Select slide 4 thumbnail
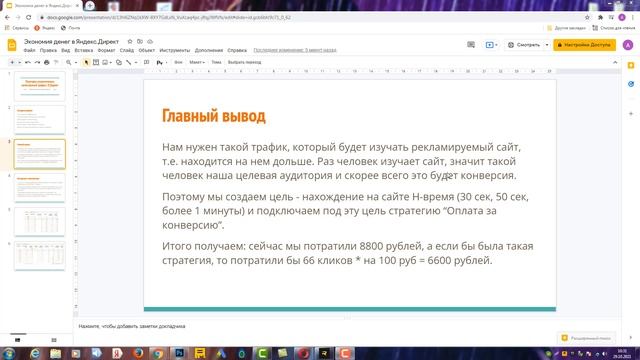Screen dimensions: 640x360 tap(40, 188)
